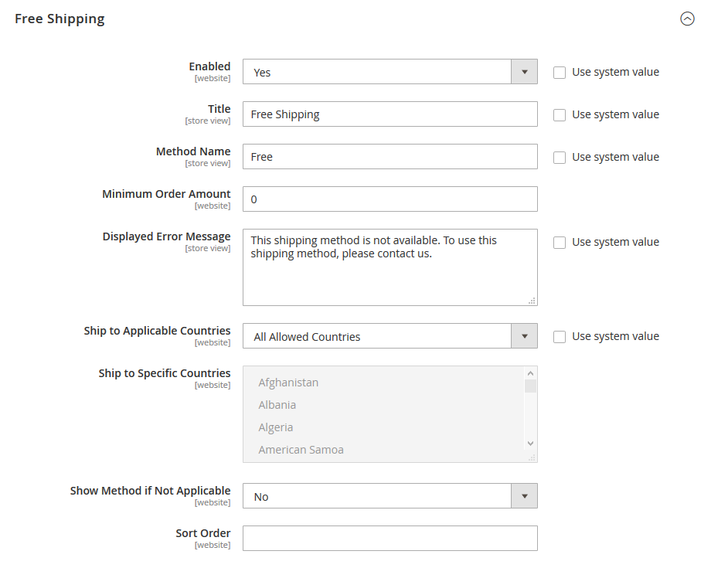Click the Title input field
The image size is (728, 568).
pos(390,114)
